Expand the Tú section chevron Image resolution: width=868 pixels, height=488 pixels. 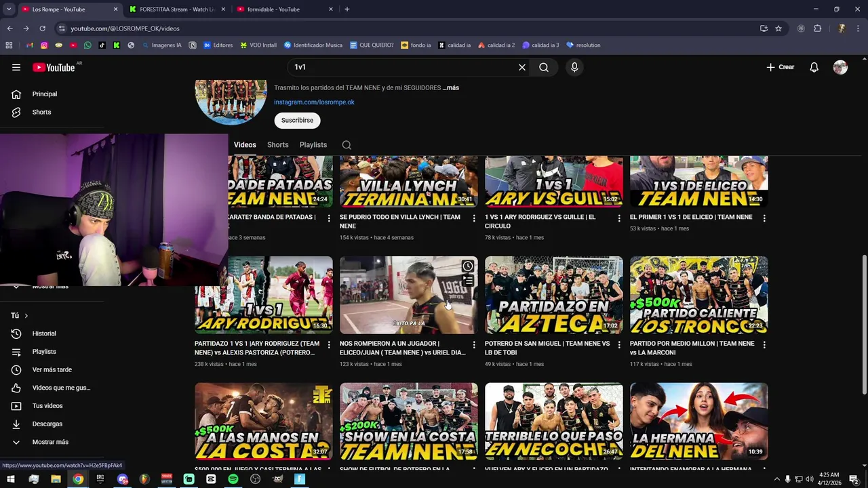point(26,316)
